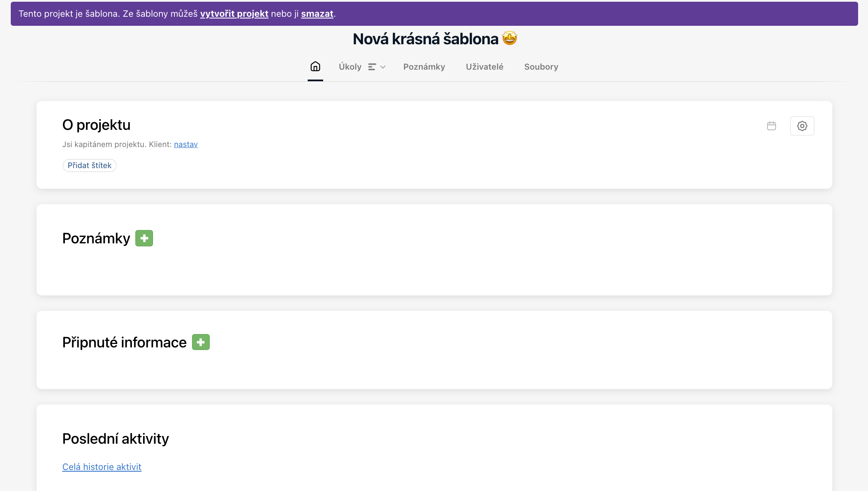The width and height of the screenshot is (868, 491).
Task: Click the Poslední aktivity heading
Action: coord(116,439)
